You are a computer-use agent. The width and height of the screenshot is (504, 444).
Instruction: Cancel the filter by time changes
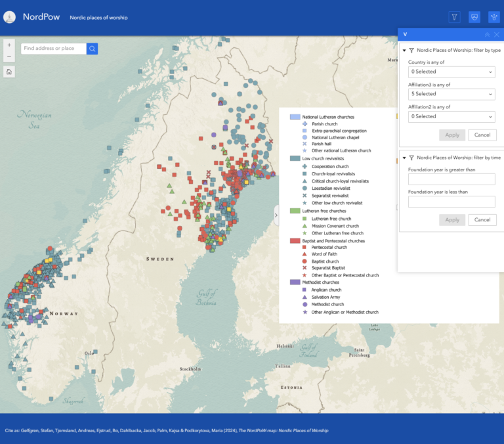482,219
